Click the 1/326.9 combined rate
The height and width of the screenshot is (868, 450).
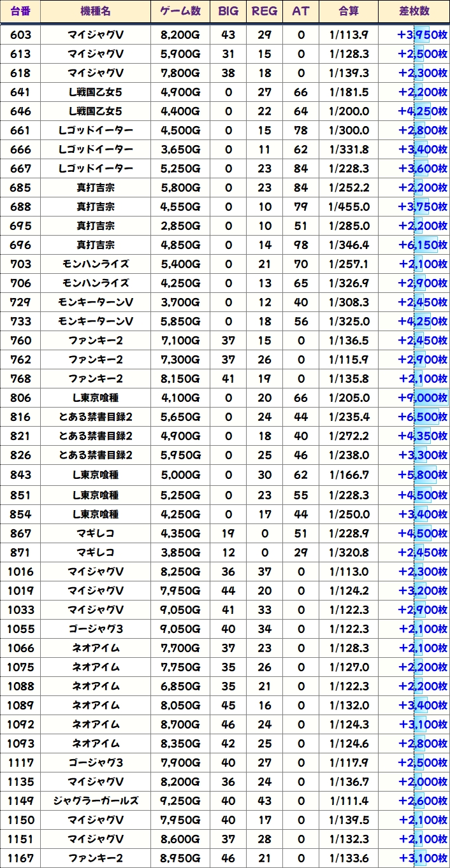(349, 283)
